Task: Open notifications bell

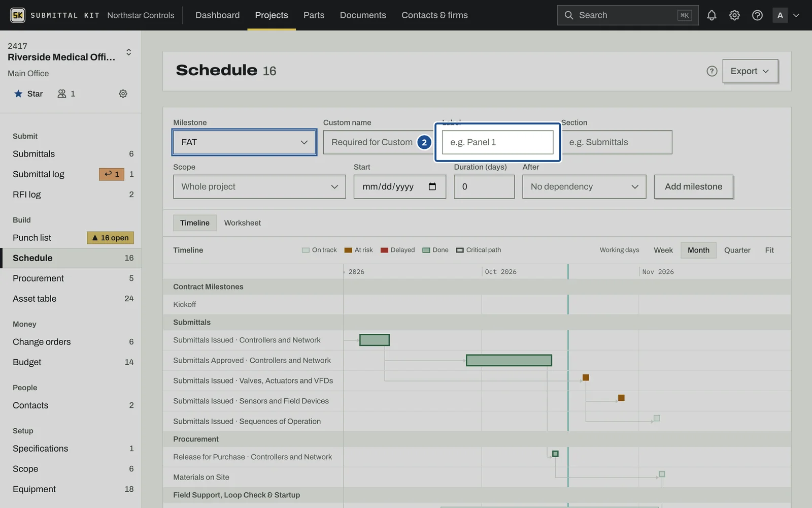Action: click(x=712, y=15)
